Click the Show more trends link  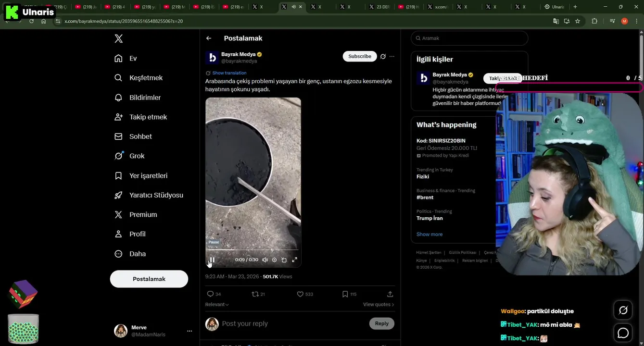(429, 235)
